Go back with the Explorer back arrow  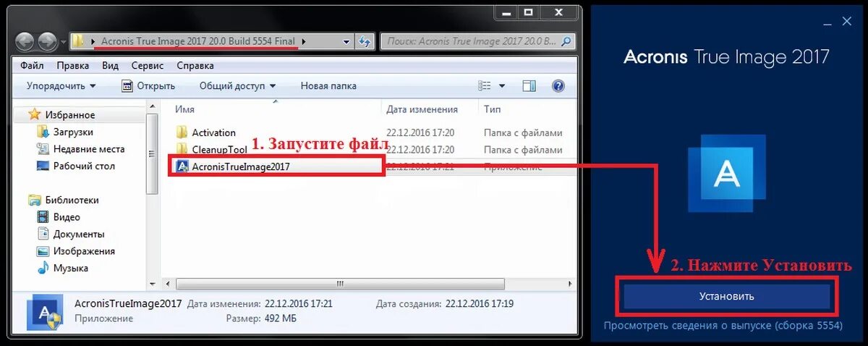pyautogui.click(x=25, y=41)
